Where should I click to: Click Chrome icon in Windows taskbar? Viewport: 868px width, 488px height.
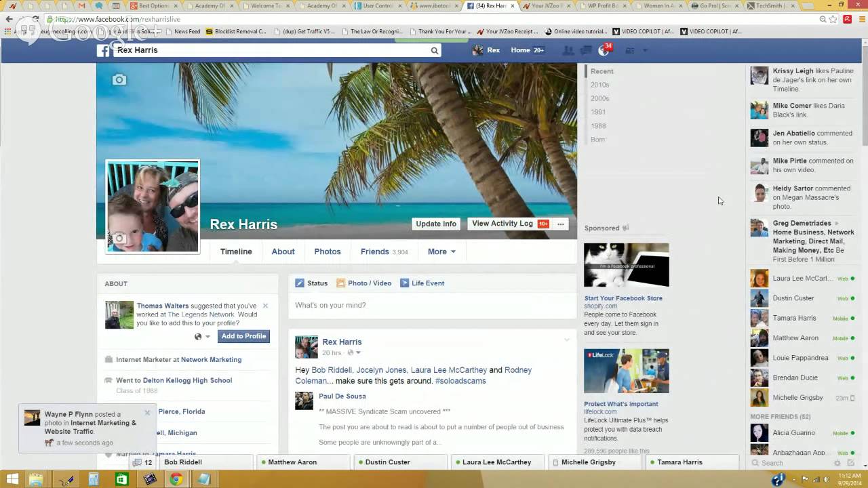point(176,480)
